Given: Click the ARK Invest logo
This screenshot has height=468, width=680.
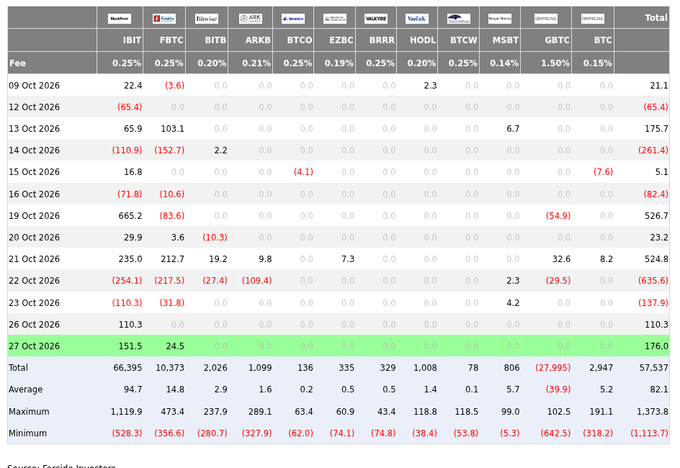Looking at the screenshot, I should [250, 19].
